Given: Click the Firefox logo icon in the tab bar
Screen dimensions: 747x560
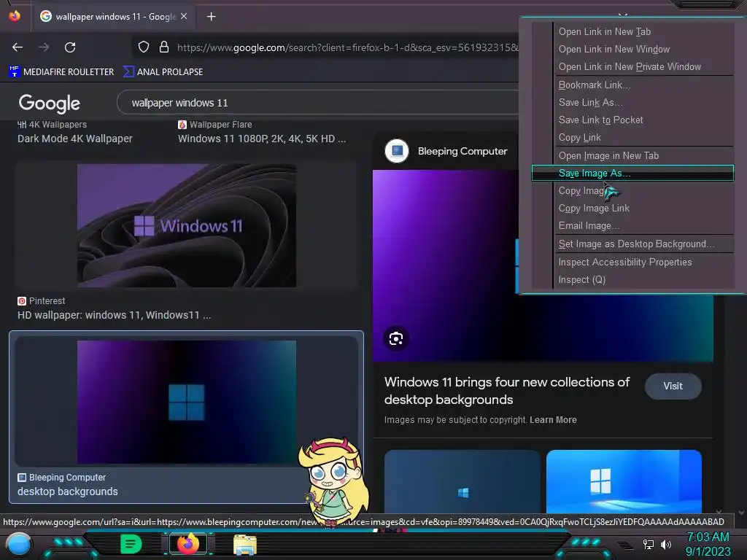Looking at the screenshot, I should [15, 16].
